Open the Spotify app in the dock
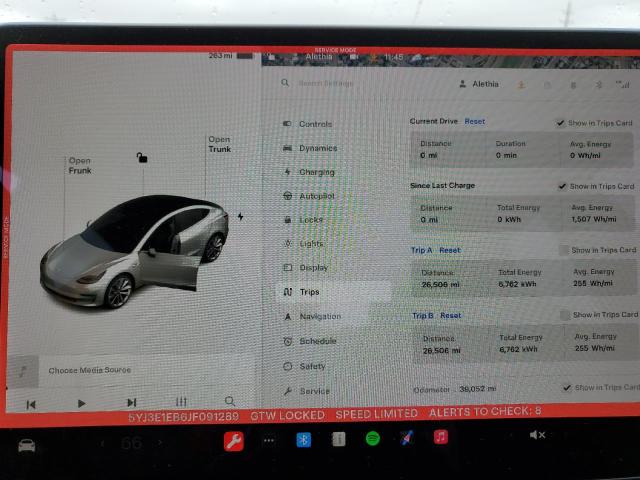Viewport: 640px width, 480px height. click(373, 439)
